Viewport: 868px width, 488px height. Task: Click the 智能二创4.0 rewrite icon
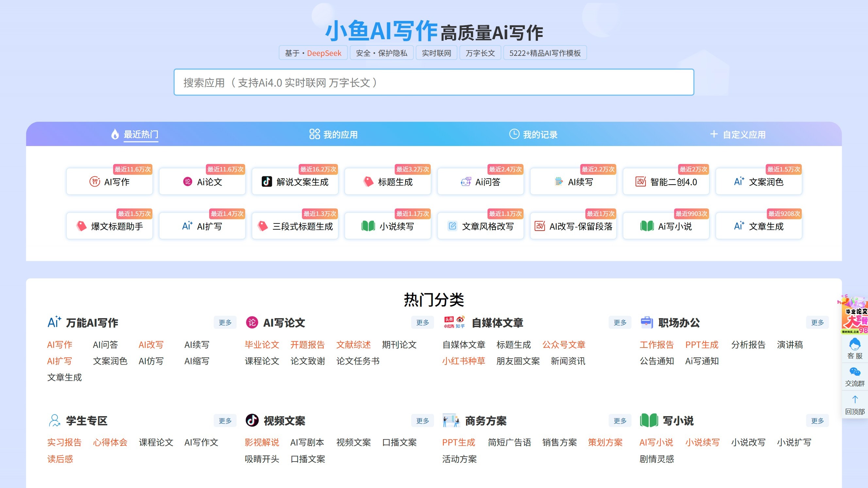[641, 182]
